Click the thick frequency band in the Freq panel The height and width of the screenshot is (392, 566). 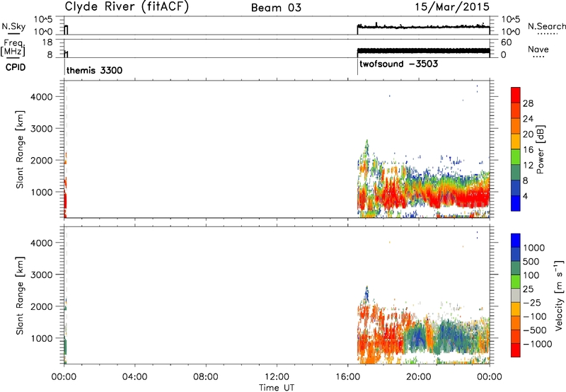coord(423,51)
